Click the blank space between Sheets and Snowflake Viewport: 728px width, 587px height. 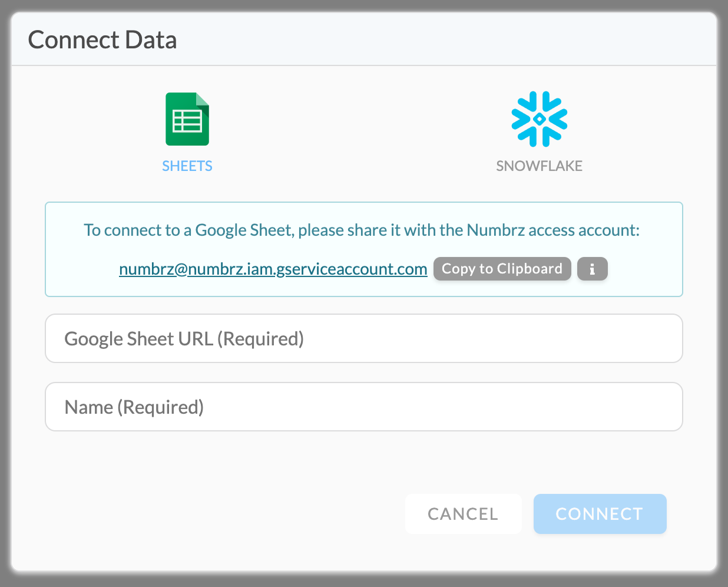point(363,130)
